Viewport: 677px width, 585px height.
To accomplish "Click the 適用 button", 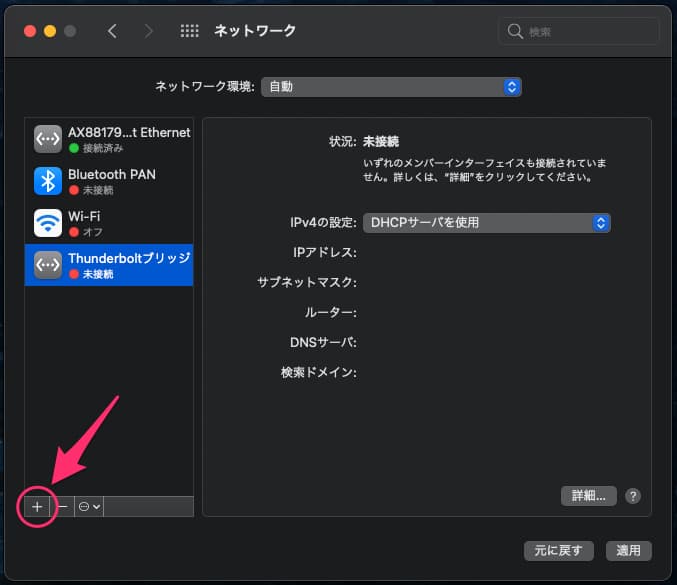I will click(x=629, y=550).
